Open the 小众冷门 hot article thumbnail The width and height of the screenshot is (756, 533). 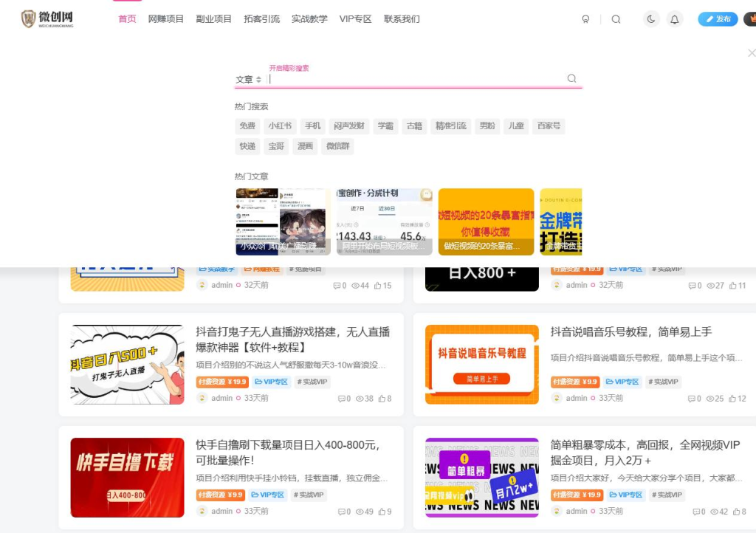[283, 221]
